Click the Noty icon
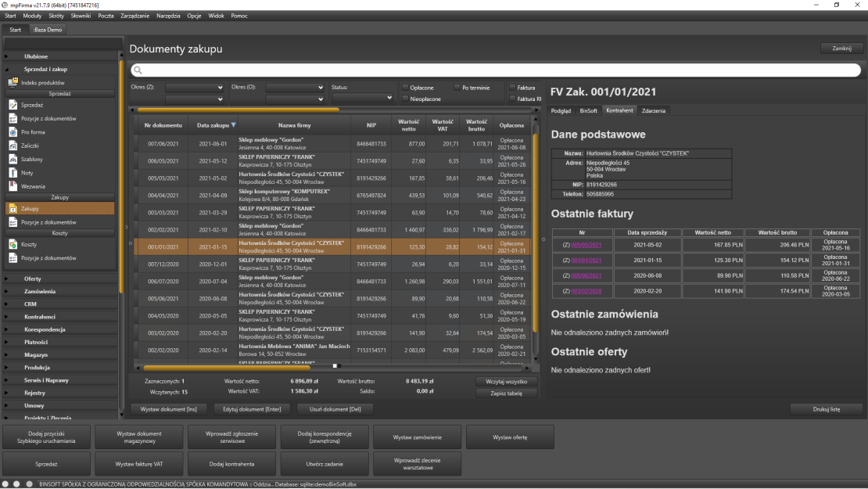 point(13,173)
